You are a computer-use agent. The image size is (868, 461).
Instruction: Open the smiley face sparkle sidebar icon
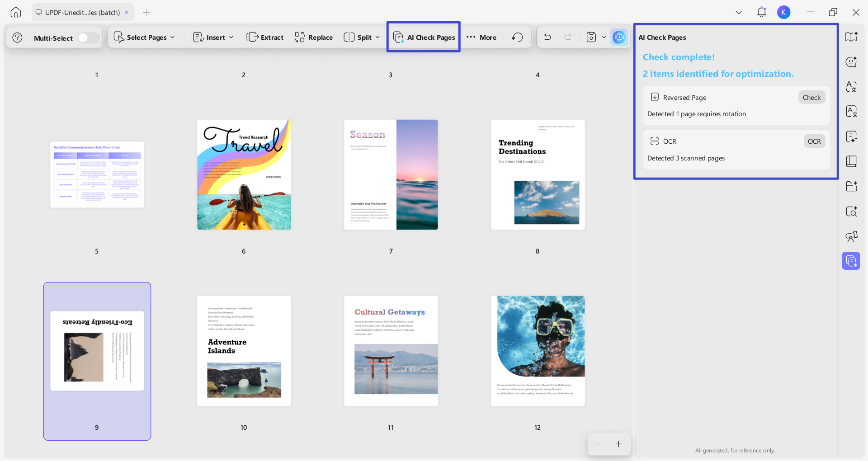click(x=851, y=61)
